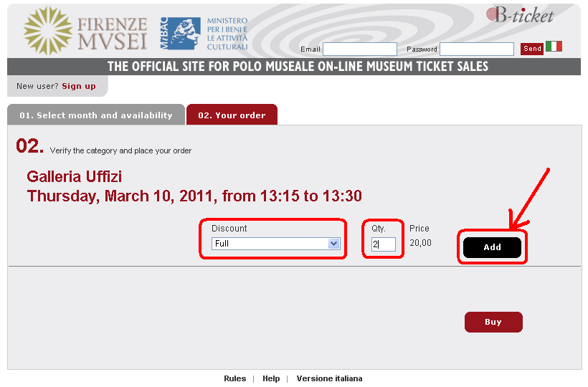Click the 20,00 price value
588x387 pixels.
(x=420, y=243)
